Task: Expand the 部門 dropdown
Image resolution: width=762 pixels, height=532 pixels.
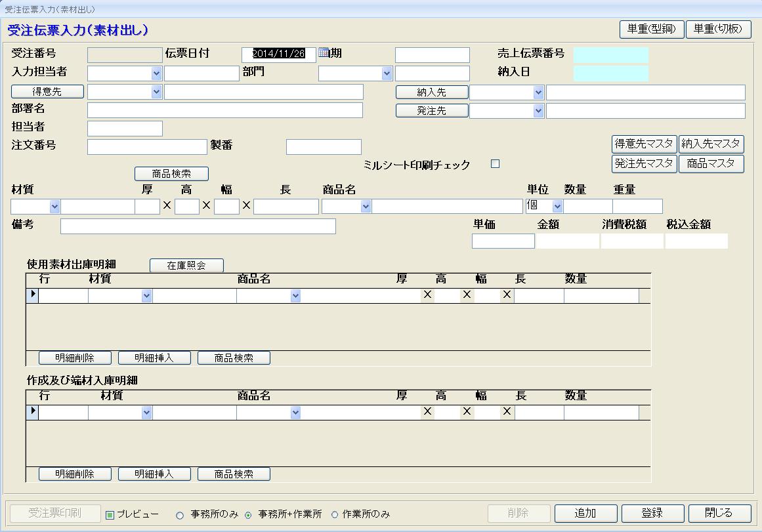Action: [387, 73]
